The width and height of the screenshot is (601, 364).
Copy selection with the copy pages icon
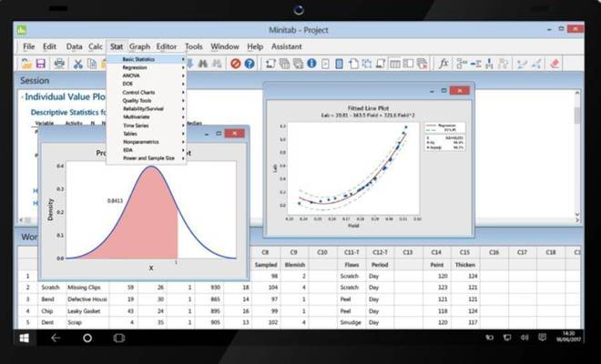92,64
